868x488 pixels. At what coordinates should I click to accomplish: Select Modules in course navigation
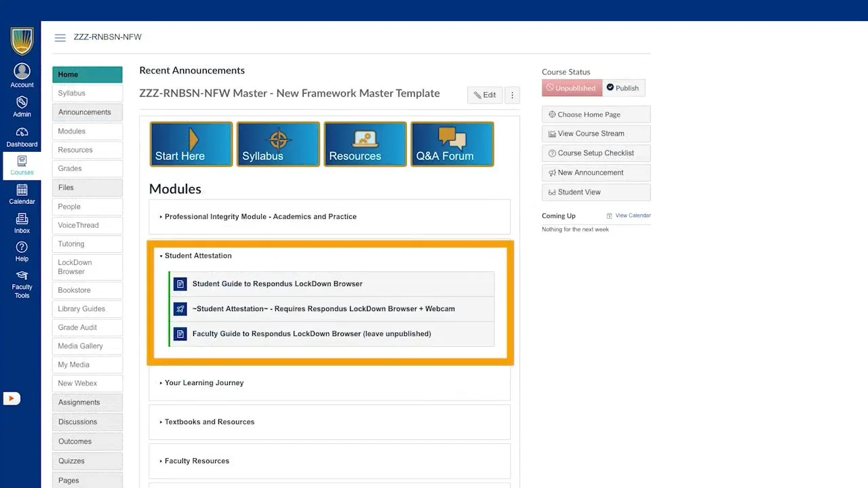coord(87,131)
